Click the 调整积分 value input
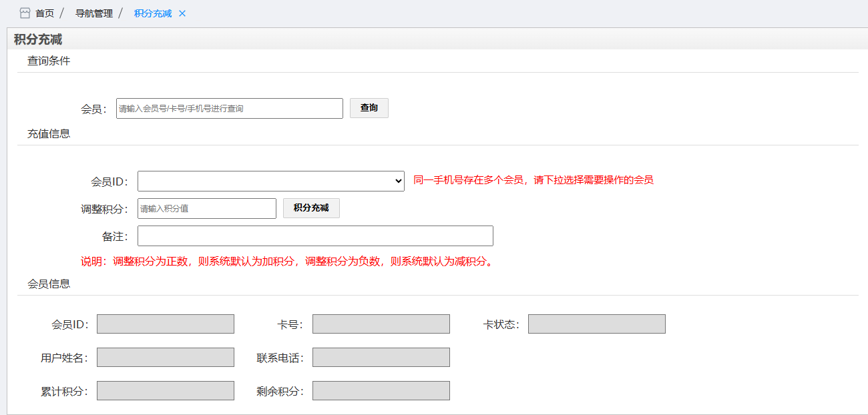Image resolution: width=868 pixels, height=415 pixels. 206,208
